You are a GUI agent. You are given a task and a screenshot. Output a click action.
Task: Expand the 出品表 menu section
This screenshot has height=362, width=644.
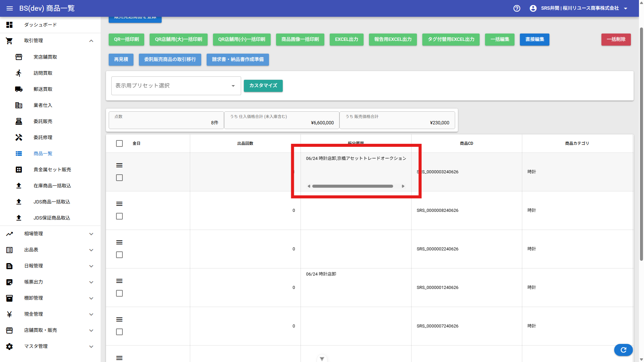(x=91, y=250)
